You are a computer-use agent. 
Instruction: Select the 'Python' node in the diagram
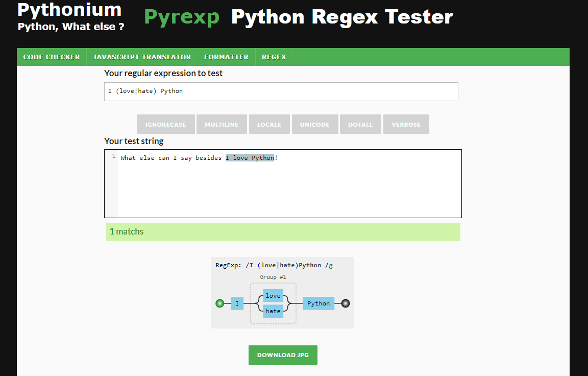pyautogui.click(x=318, y=303)
